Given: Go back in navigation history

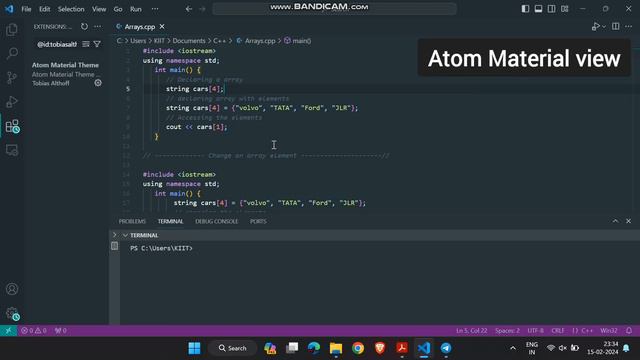Looking at the screenshot, I should tap(189, 9).
